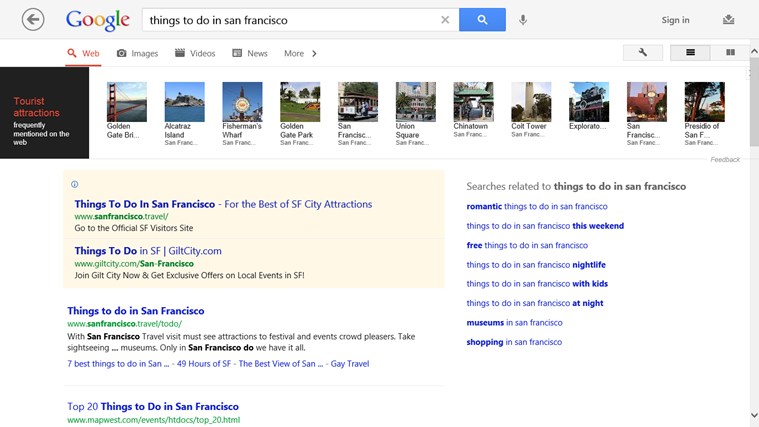This screenshot has width=759, height=427.
Task: Select the Web tab
Action: point(83,53)
